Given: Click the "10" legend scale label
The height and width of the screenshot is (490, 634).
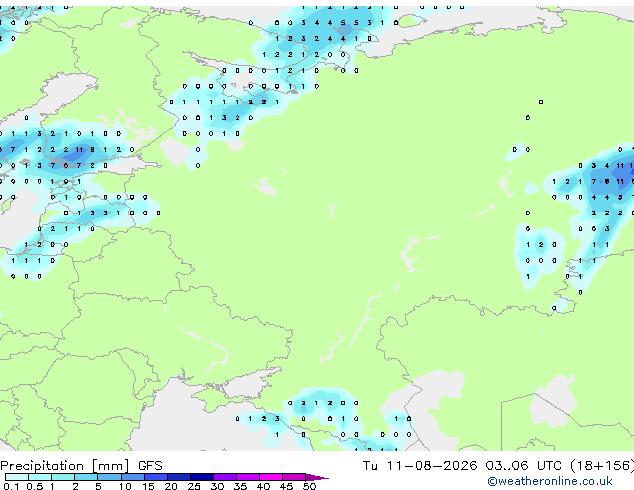Looking at the screenshot, I should point(125,486).
